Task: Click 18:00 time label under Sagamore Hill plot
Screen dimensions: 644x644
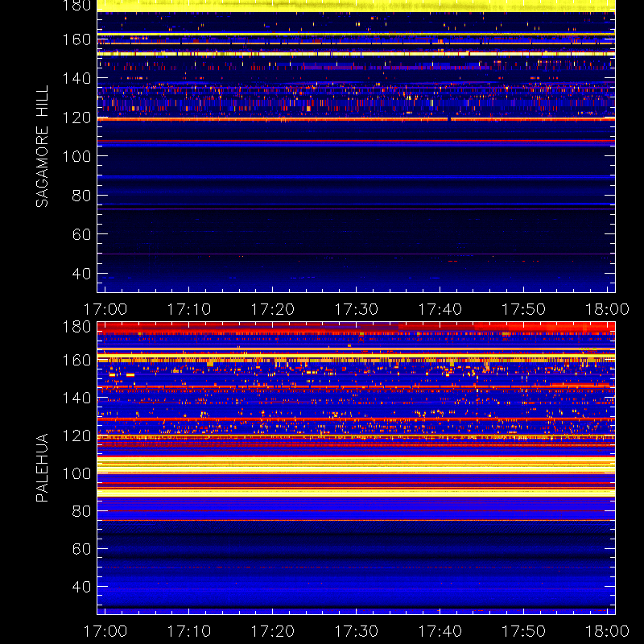Action: coord(608,309)
